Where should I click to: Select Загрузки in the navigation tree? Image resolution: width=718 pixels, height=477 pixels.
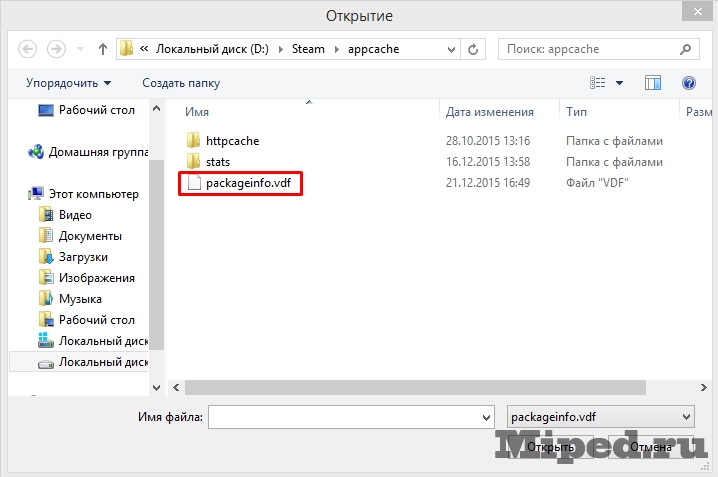pos(85,257)
